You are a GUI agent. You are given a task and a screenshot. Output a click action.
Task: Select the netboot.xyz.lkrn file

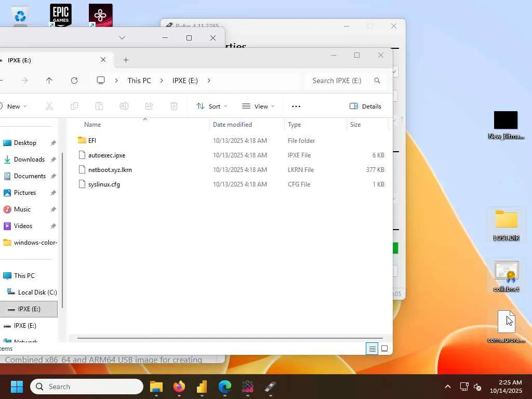[110, 170]
